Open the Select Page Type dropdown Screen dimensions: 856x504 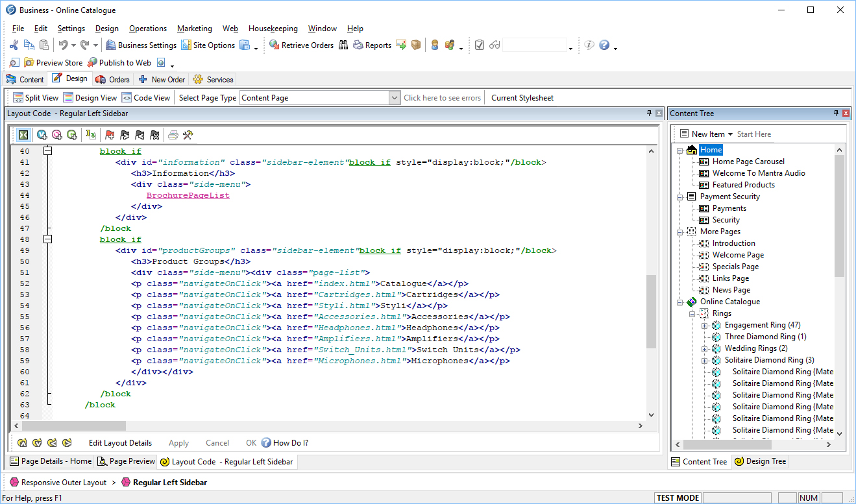(x=394, y=98)
